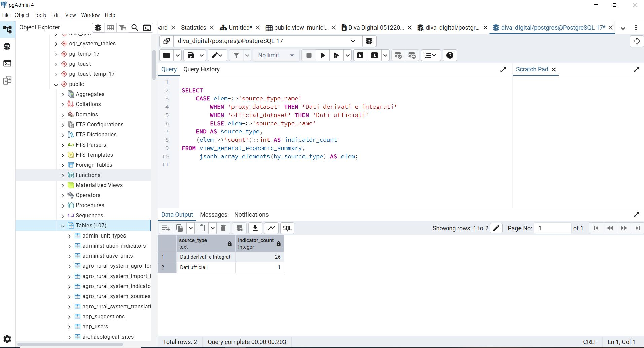The image size is (644, 348).
Task: Expand the Functions tree node
Action: [63, 175]
